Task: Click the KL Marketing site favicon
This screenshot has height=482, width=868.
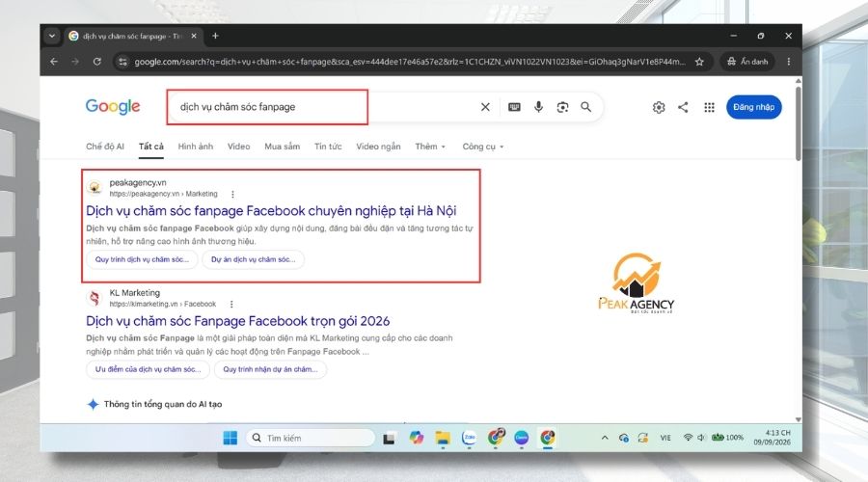Action: pos(95,298)
